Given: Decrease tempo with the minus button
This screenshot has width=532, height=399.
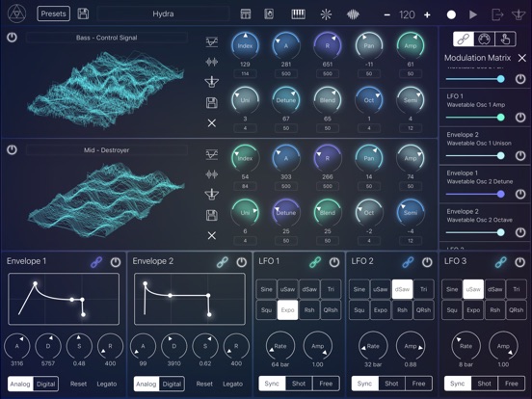Looking at the screenshot, I should click(x=386, y=14).
